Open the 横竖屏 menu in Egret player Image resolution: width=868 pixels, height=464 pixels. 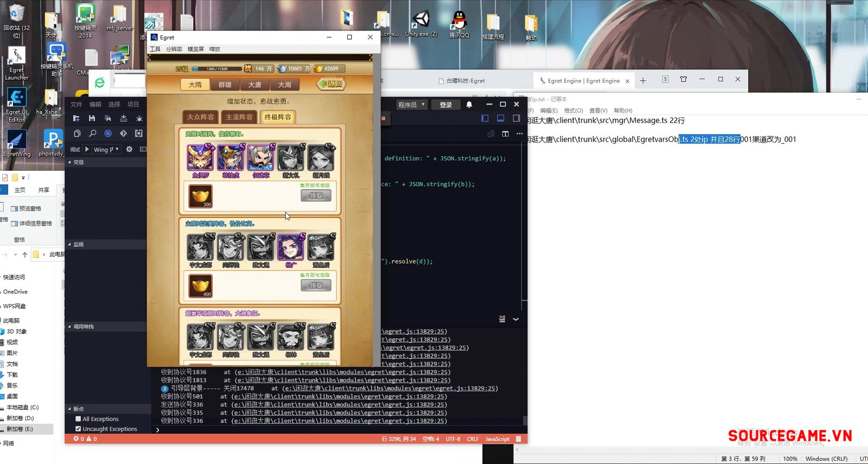tap(196, 49)
